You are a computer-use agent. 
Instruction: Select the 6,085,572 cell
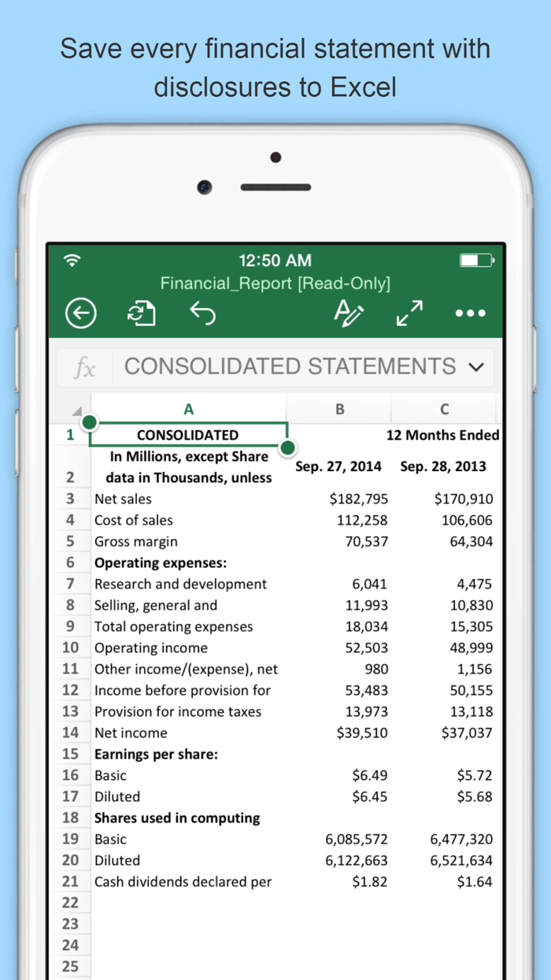coord(357,839)
